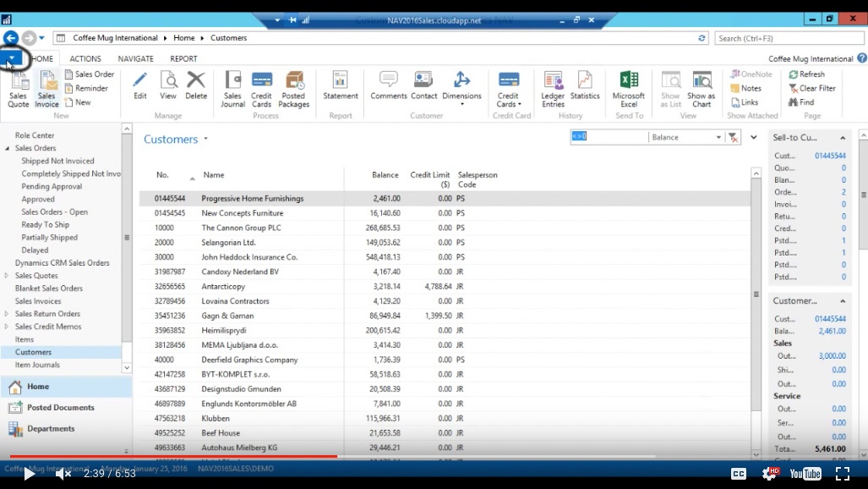Open Links attachment
This screenshot has width=868, height=489.
pos(745,102)
